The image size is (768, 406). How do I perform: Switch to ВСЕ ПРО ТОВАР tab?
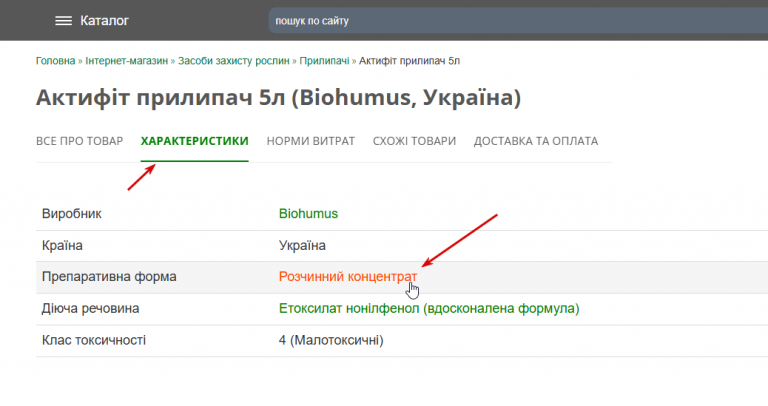[79, 141]
